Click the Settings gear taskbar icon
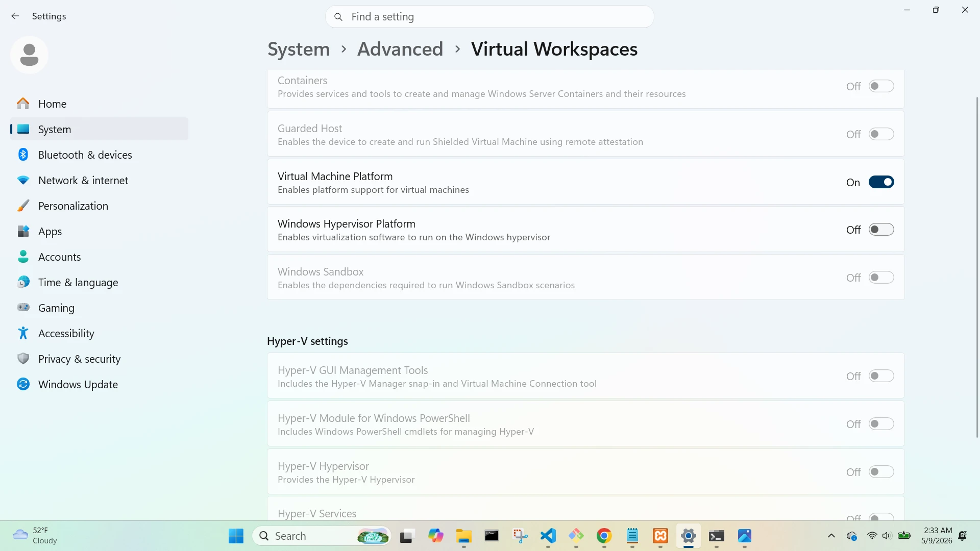Screen dimensions: 980x551 click(689, 536)
